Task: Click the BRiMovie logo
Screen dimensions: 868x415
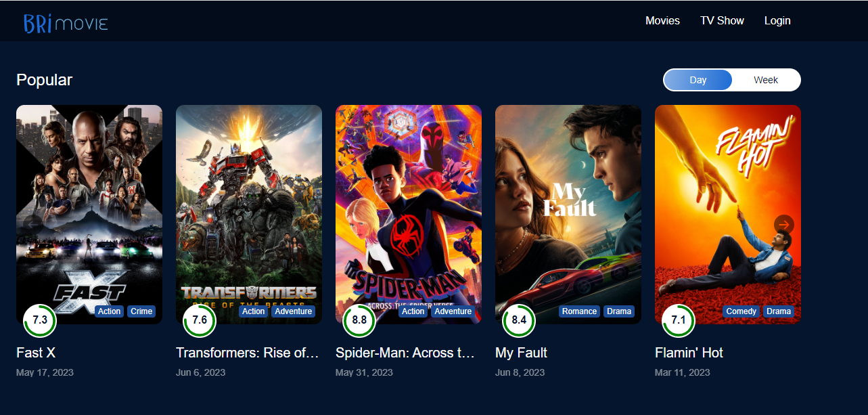Action: tap(66, 22)
